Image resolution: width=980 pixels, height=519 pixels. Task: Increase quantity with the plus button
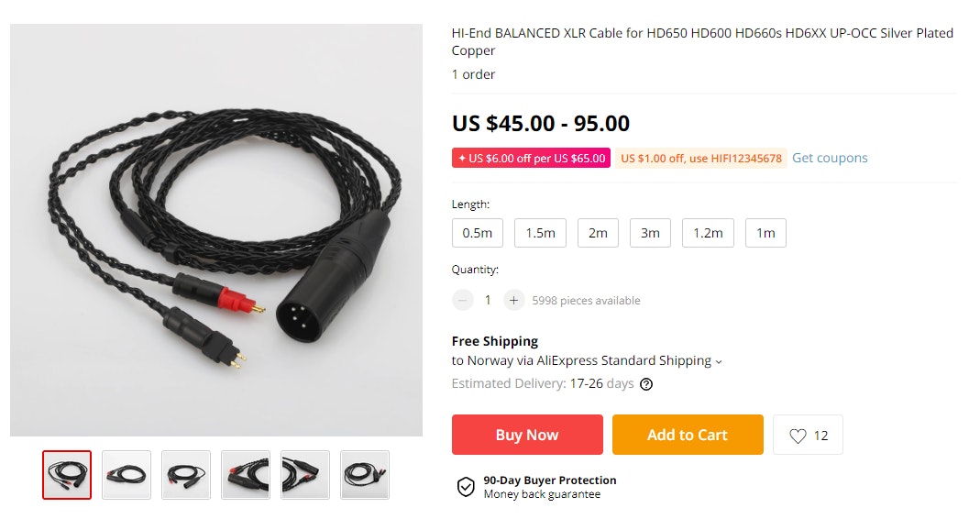click(513, 300)
